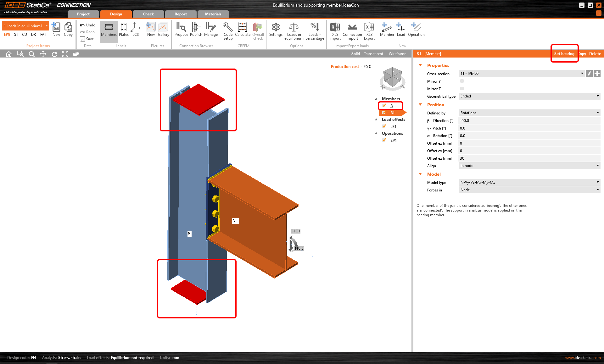
Task: Click the Plates label icon
Action: [124, 28]
